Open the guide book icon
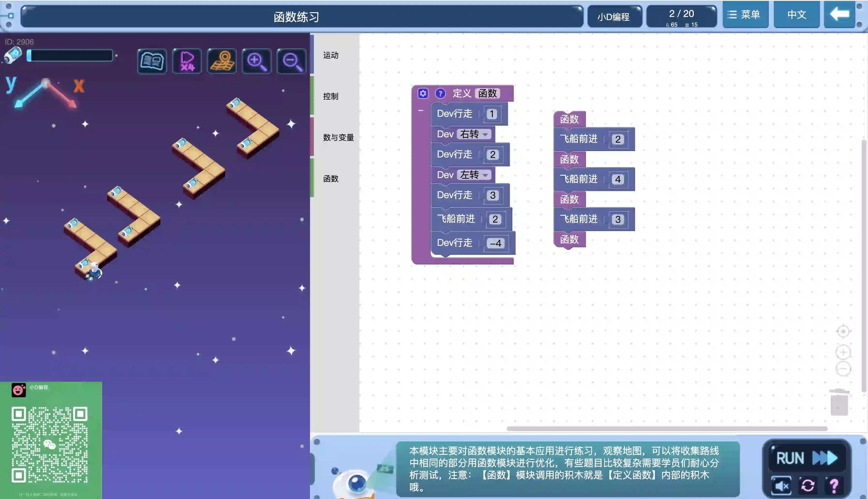 (x=152, y=61)
